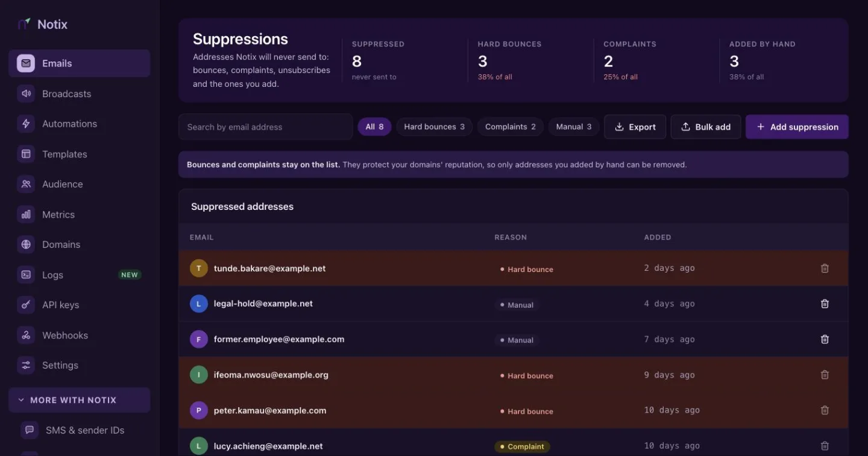Click the Complaint badge on lucy.achieng row
Viewport: 868px width, 456px height.
(x=522, y=446)
